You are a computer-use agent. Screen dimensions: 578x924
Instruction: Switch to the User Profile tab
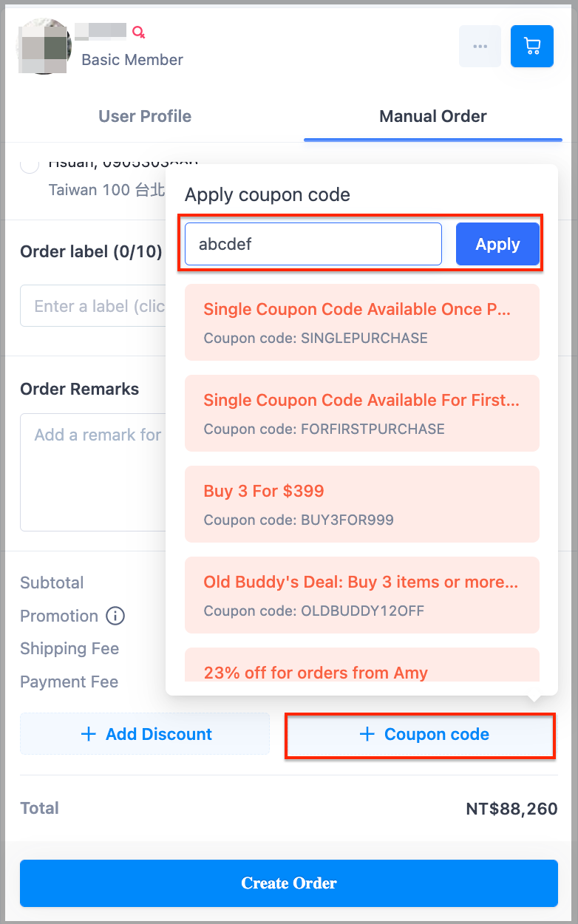(145, 116)
